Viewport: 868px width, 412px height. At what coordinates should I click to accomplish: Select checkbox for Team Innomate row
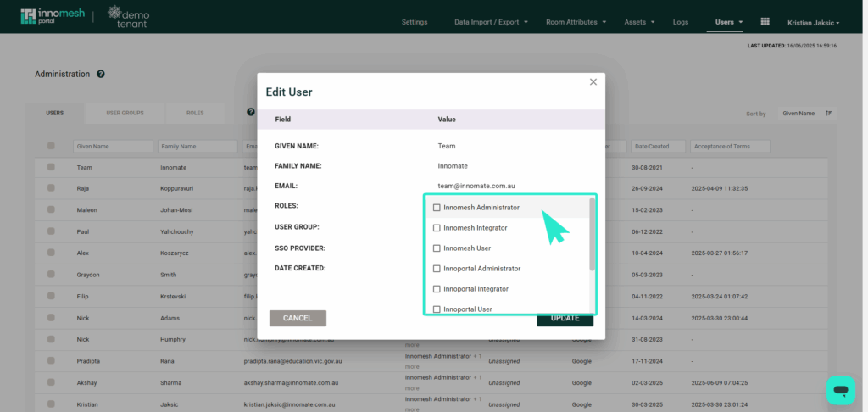tap(51, 167)
